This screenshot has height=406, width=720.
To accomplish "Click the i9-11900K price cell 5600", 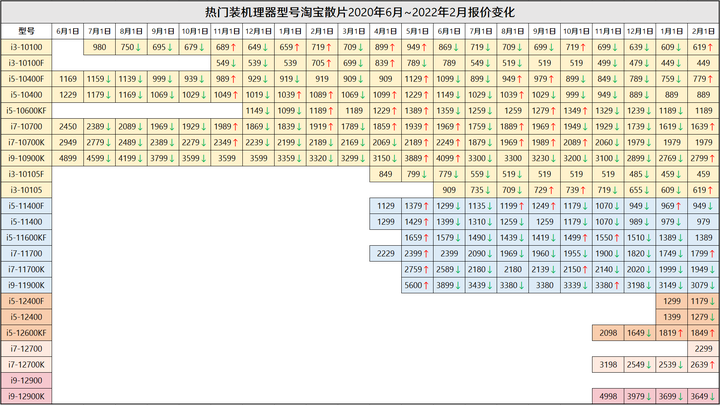I will click(417, 285).
